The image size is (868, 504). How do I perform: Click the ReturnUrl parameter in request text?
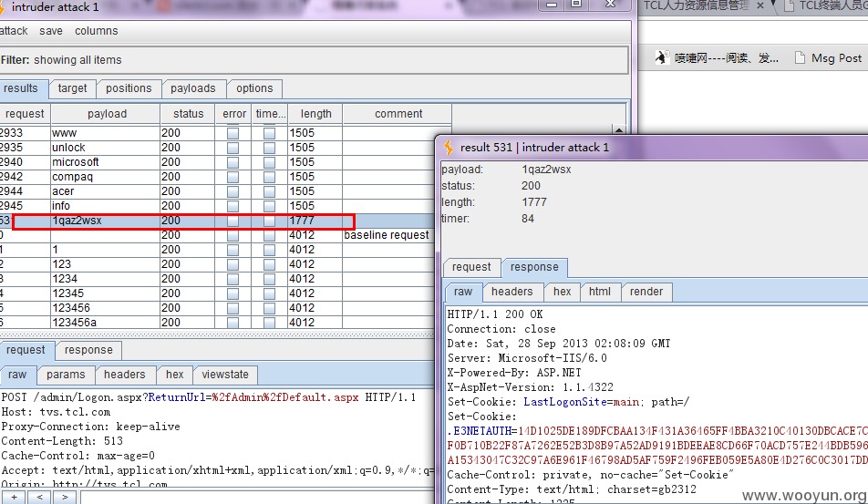coord(177,397)
